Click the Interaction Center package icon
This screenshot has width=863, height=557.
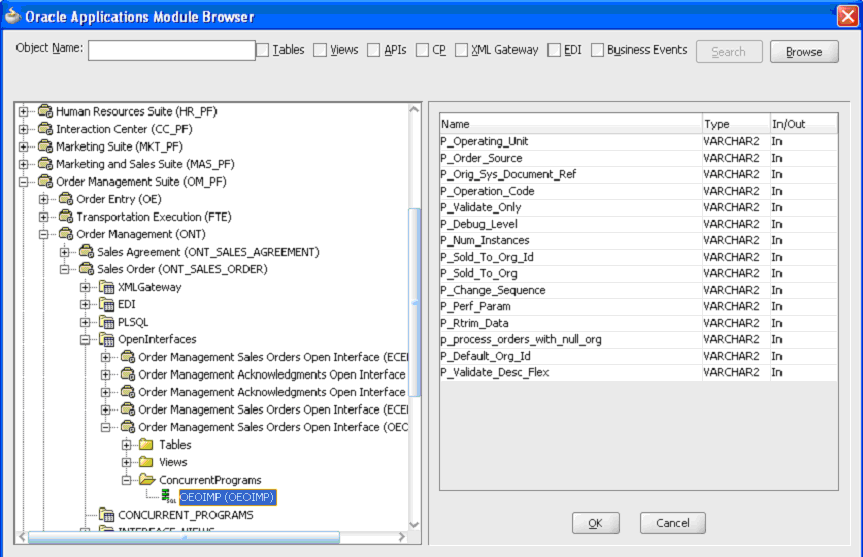pos(45,129)
